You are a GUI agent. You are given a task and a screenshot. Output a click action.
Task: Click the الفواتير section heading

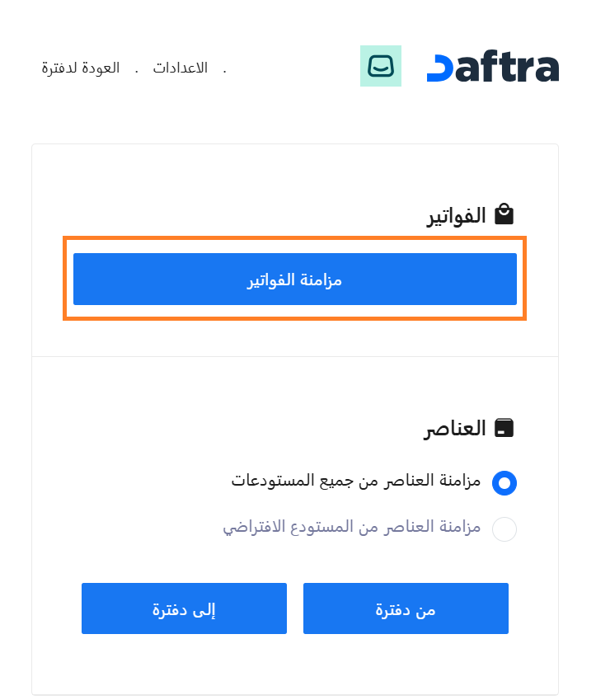coord(455,216)
